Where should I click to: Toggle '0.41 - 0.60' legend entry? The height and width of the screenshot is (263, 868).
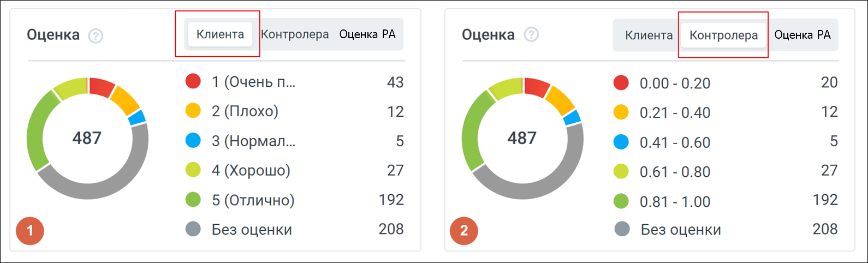(x=675, y=142)
